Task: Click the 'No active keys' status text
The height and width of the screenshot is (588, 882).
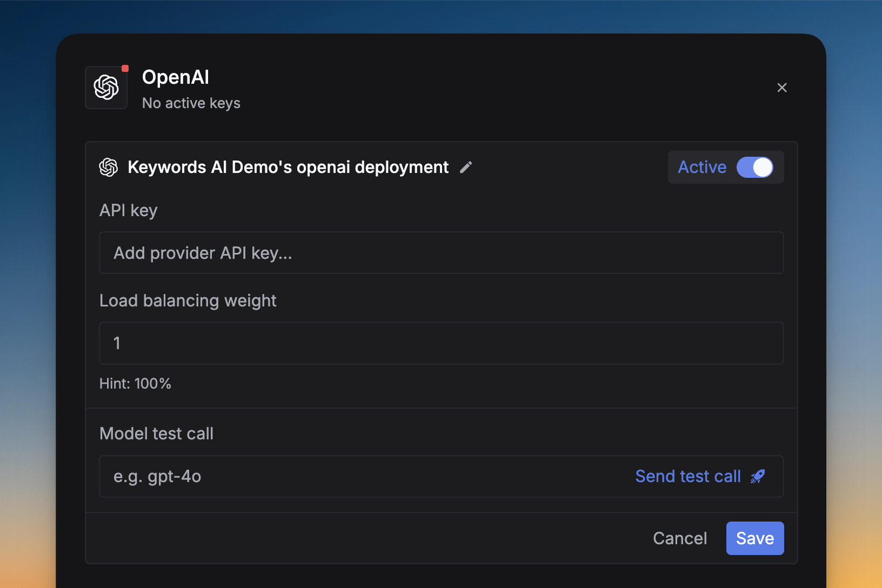Action: click(x=191, y=103)
